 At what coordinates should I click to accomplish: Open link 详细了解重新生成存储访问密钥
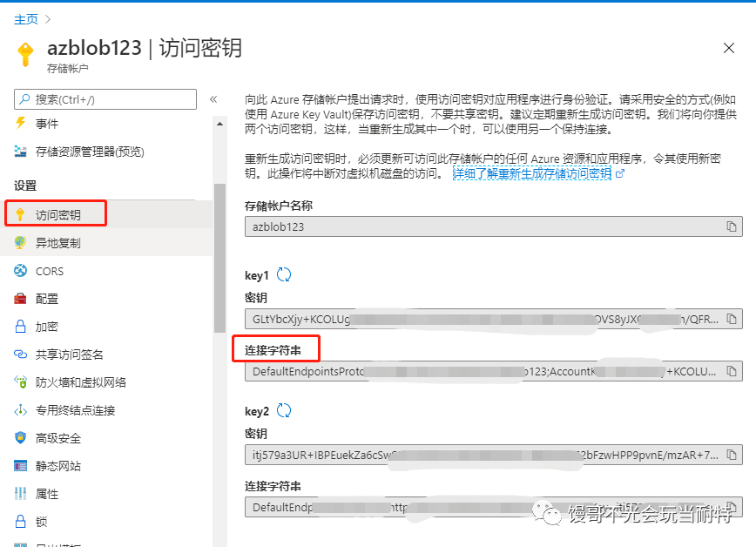532,173
